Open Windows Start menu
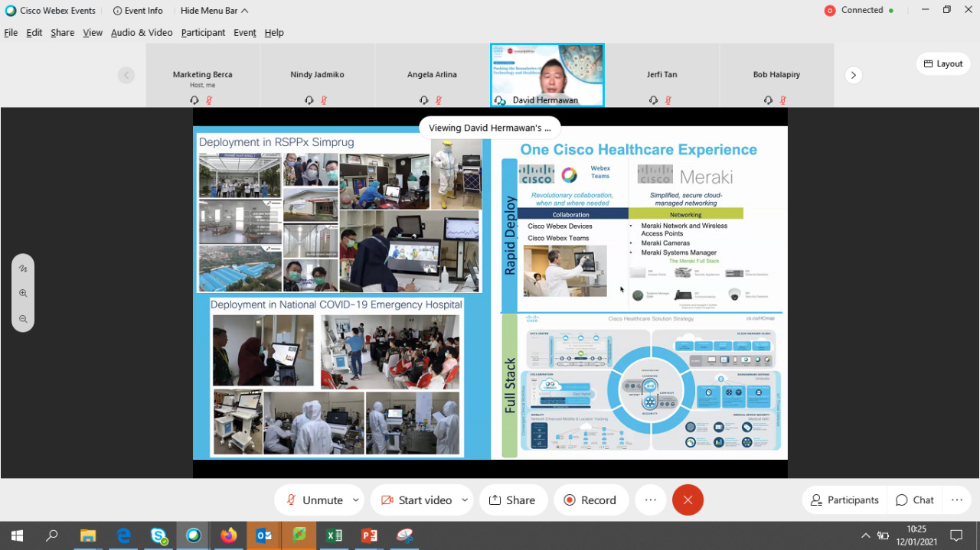 pos(17,535)
